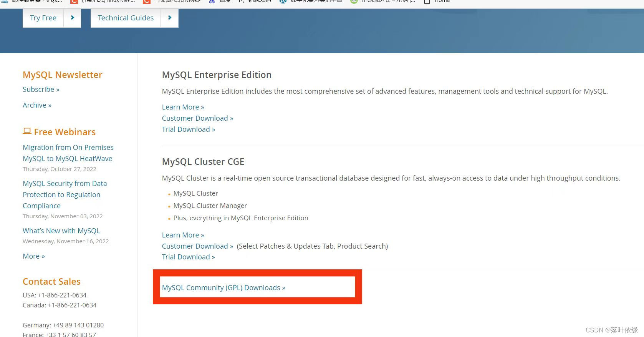Open What's New with MySQL webinar
This screenshot has width=644, height=337.
pos(61,231)
